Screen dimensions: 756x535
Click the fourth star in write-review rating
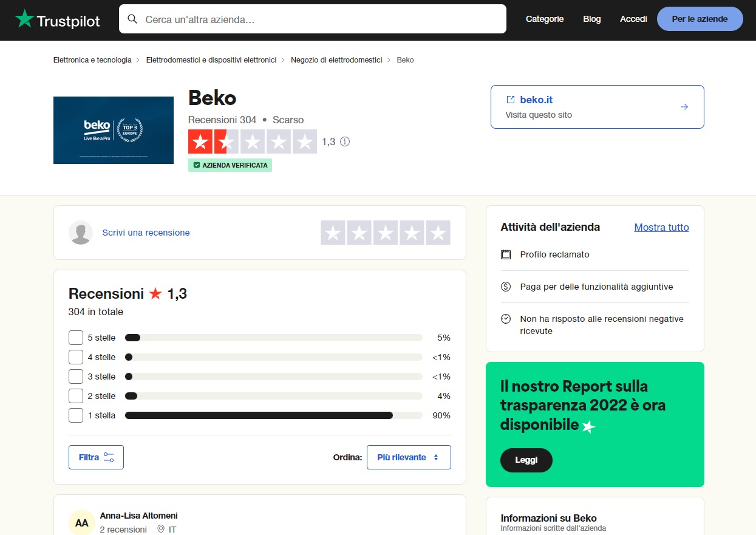tap(412, 233)
